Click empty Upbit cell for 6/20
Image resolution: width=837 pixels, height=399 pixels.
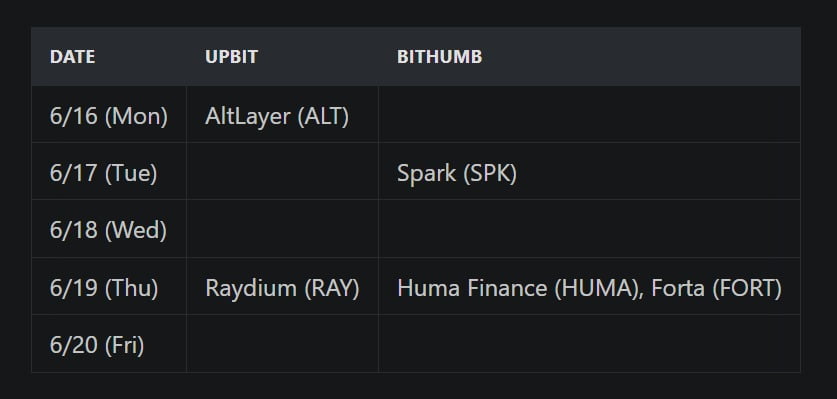point(282,344)
